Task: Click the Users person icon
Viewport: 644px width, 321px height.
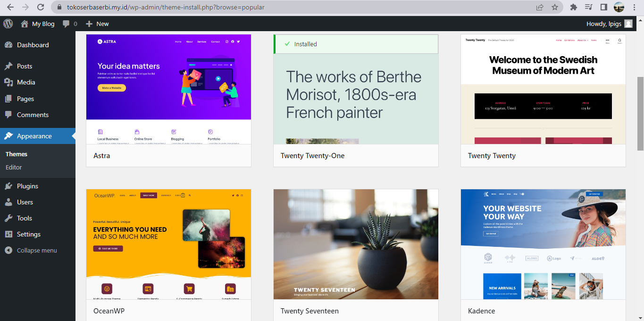Action: click(8, 202)
